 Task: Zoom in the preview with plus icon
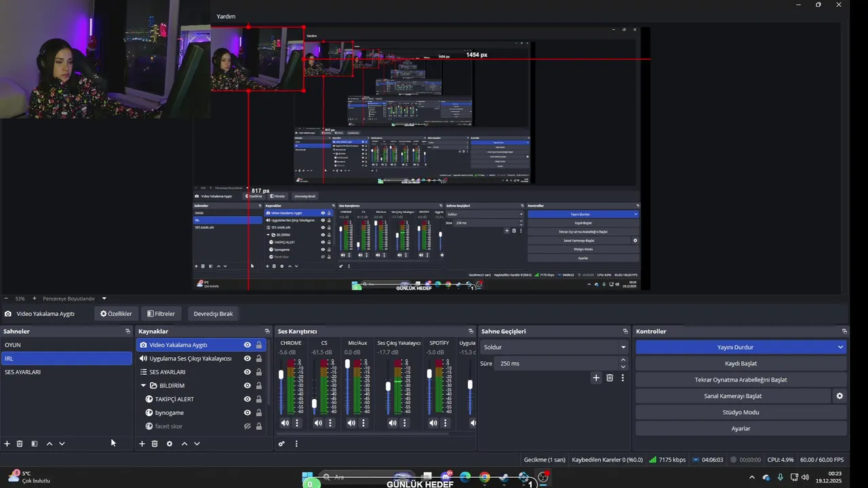coord(34,298)
